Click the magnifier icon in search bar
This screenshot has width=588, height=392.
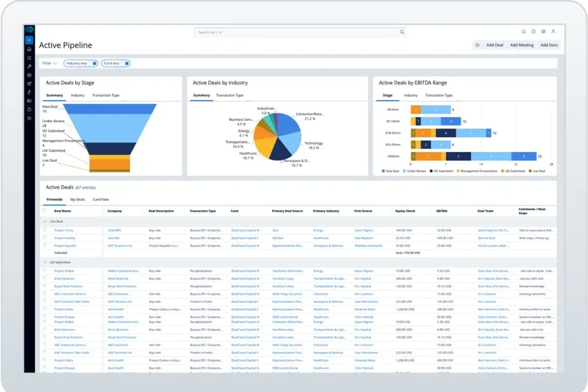click(x=402, y=32)
